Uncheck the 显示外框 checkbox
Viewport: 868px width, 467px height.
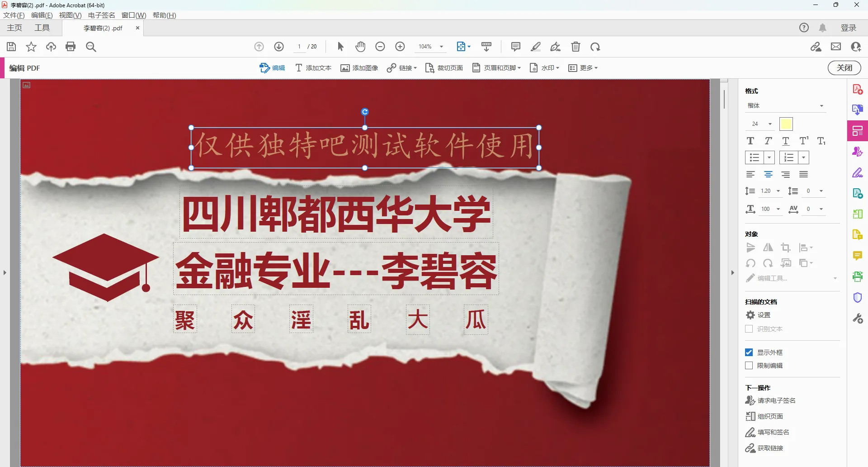(x=750, y=352)
